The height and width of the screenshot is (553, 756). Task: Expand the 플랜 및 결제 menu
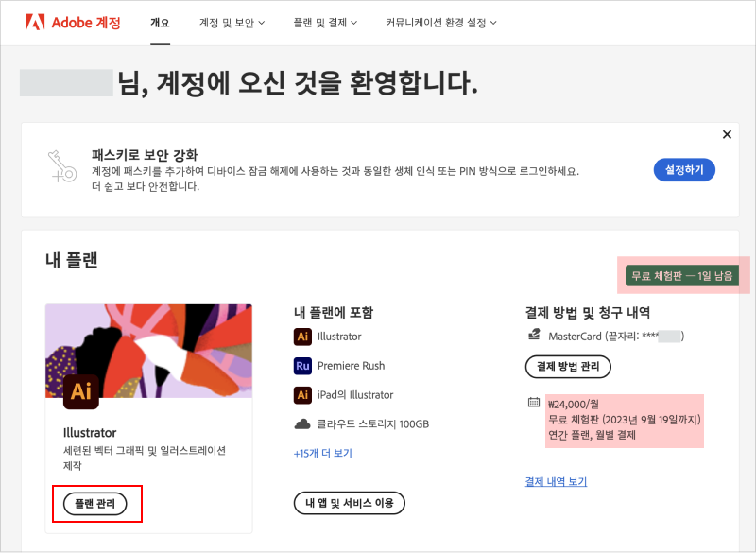[x=325, y=23]
